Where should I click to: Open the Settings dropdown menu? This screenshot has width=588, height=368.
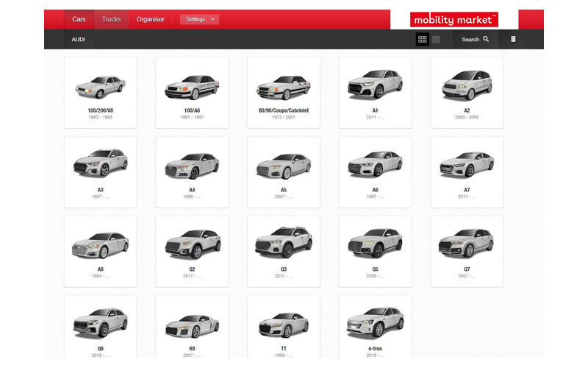(199, 19)
